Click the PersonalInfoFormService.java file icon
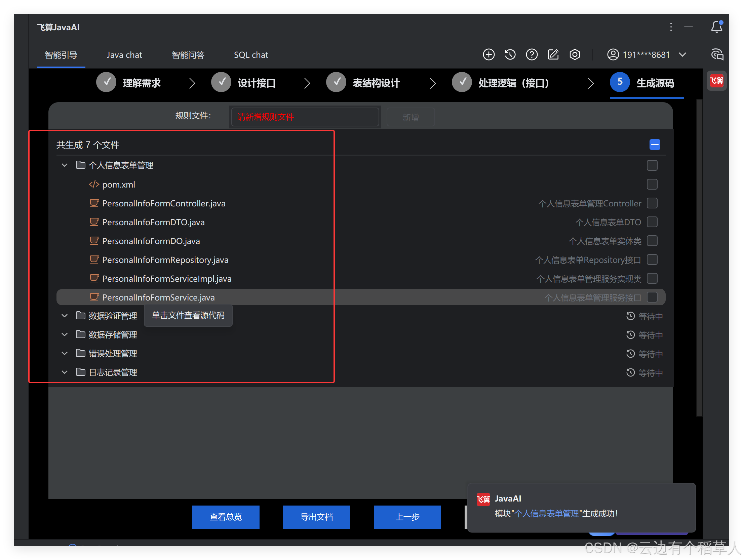 point(94,297)
